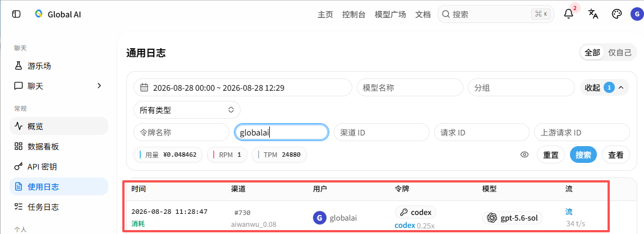Select 使用日志 in the sidebar
This screenshot has width=644, height=234.
tap(59, 187)
